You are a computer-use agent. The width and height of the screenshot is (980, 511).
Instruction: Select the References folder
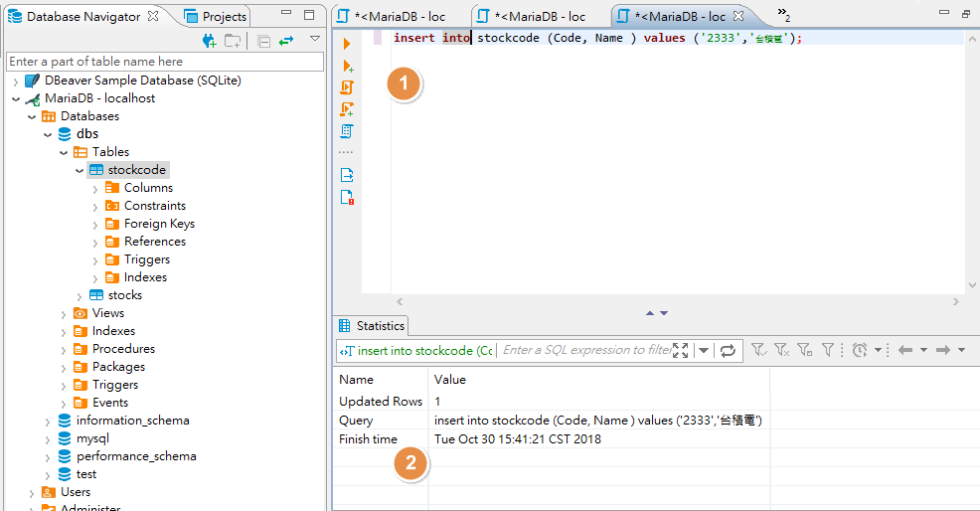146,242
